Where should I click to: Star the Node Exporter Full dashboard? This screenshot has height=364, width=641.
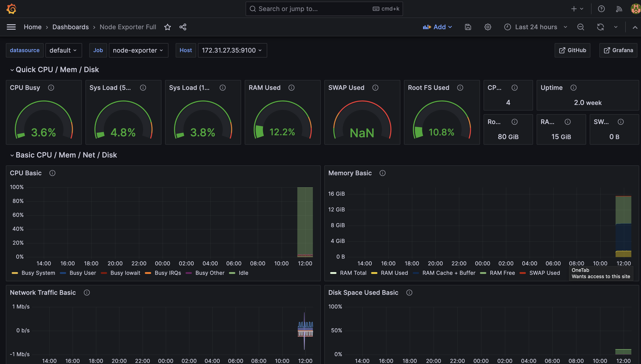coord(167,27)
